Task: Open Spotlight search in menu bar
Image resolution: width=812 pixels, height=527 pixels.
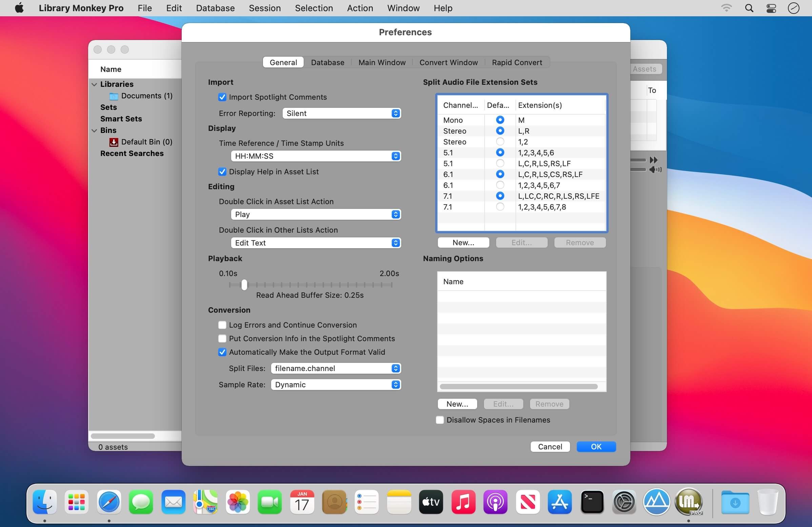Action: 749,8
